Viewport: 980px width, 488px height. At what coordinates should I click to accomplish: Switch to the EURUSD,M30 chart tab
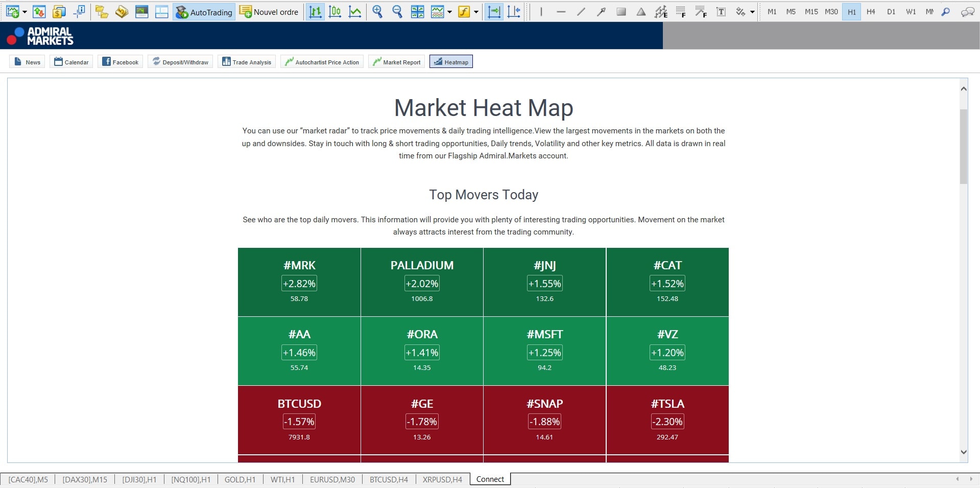click(x=332, y=479)
